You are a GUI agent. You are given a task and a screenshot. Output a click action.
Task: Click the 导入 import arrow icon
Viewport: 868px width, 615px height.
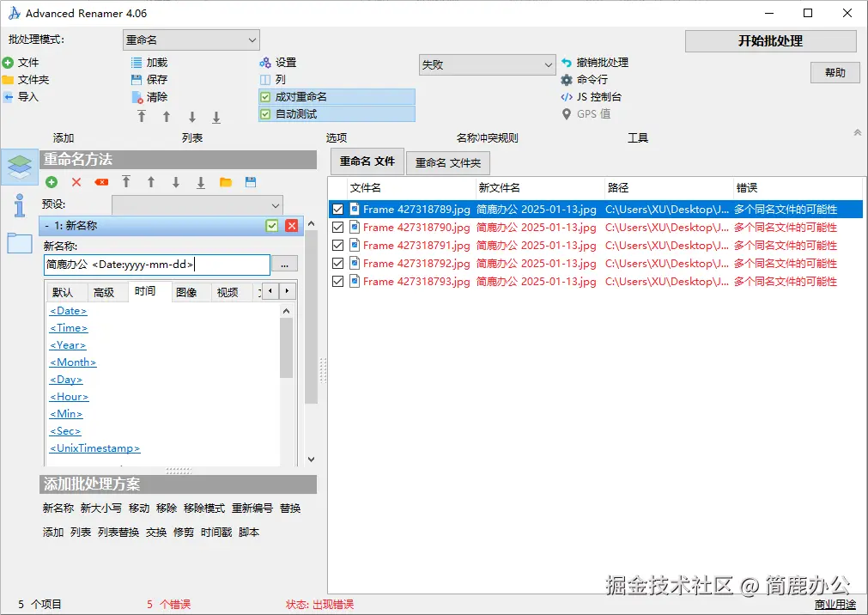8,97
